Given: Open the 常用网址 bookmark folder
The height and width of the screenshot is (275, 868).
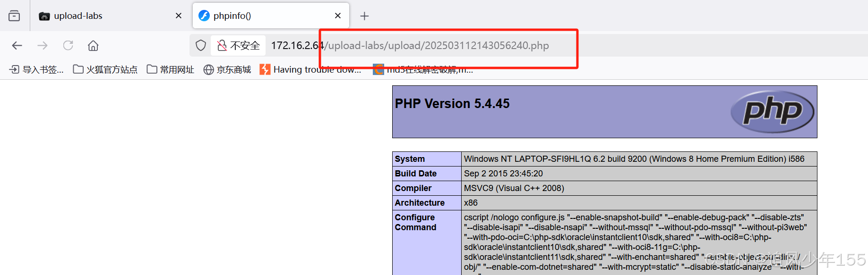Looking at the screenshot, I should click(171, 70).
